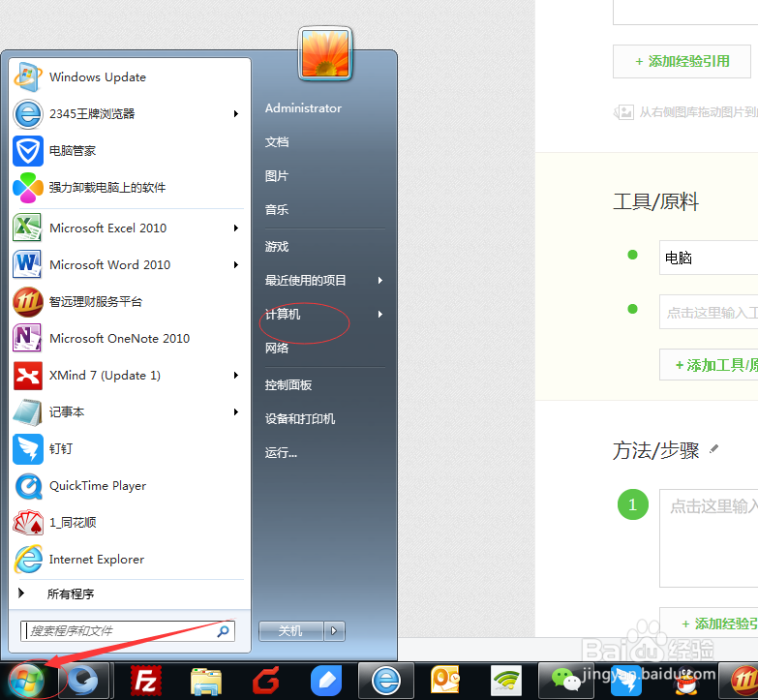The width and height of the screenshot is (758, 700).
Task: Click 添加工具/原料 button on page
Action: click(709, 365)
